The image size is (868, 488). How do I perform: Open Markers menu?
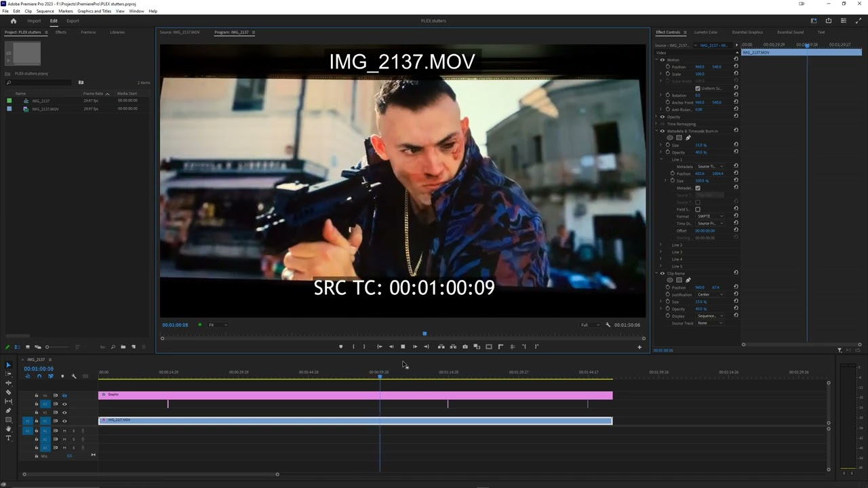(66, 11)
